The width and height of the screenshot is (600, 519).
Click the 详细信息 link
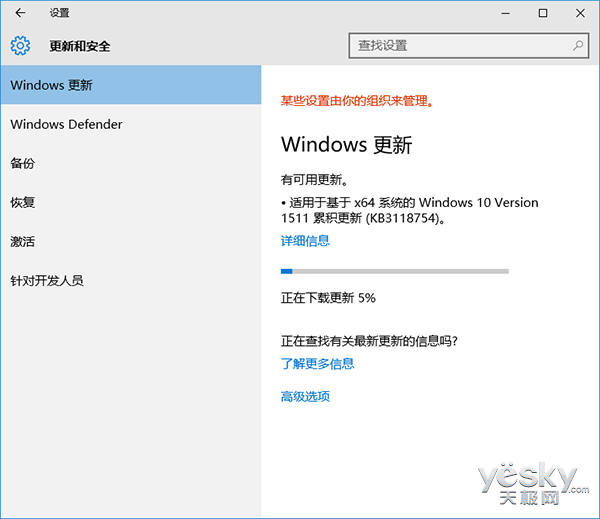coord(305,241)
